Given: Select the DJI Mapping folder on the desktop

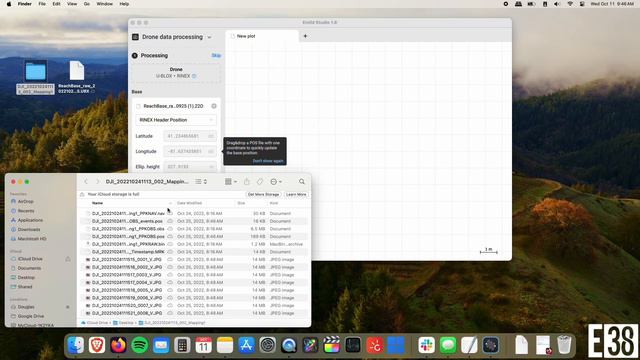Looking at the screenshot, I should click(36, 78).
